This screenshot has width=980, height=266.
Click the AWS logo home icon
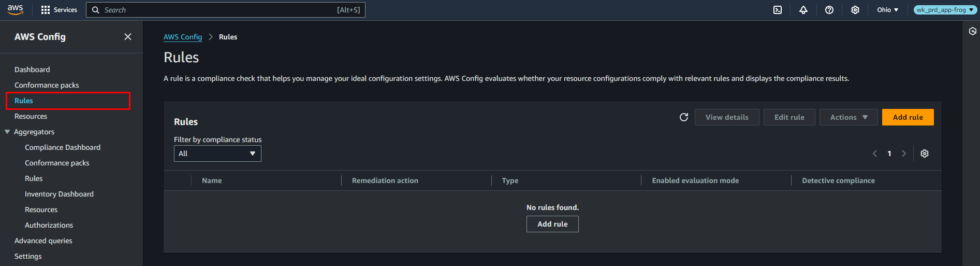[16, 10]
